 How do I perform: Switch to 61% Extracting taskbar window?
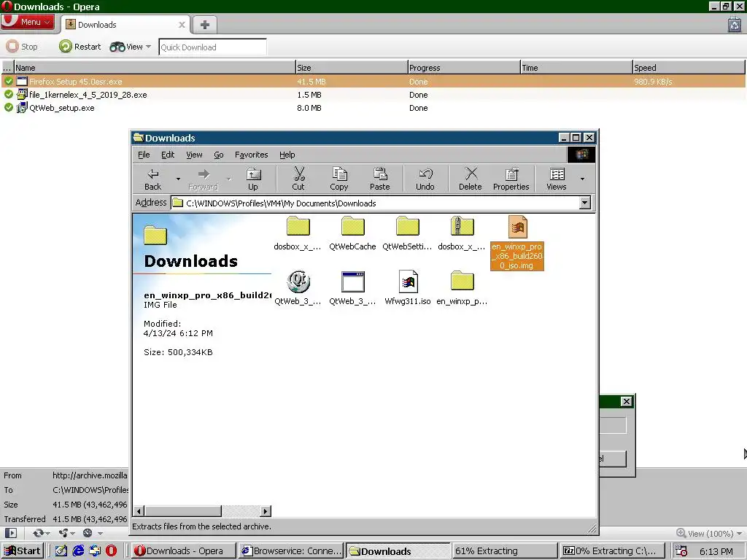tap(505, 551)
